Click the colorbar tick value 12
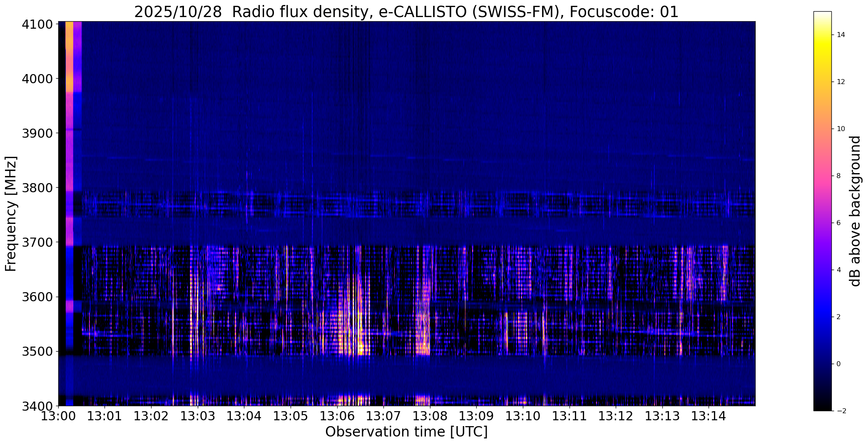Viewport: 868px width, 444px height. coord(841,82)
